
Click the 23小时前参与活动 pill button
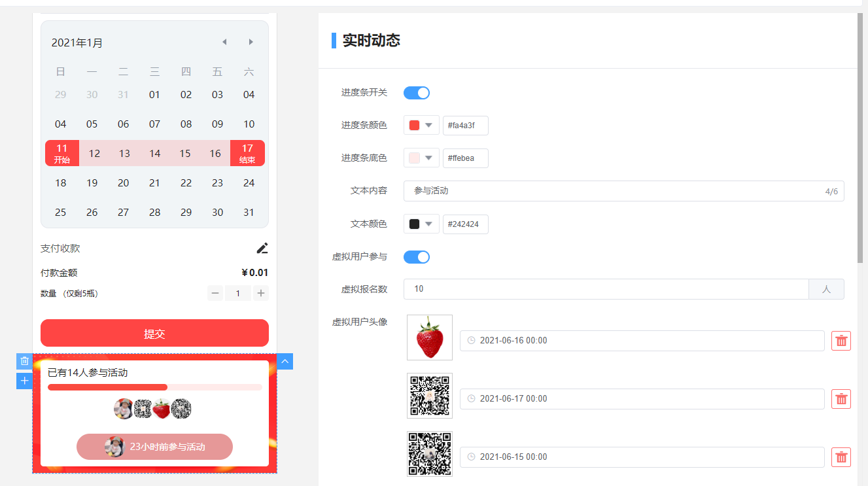point(154,447)
